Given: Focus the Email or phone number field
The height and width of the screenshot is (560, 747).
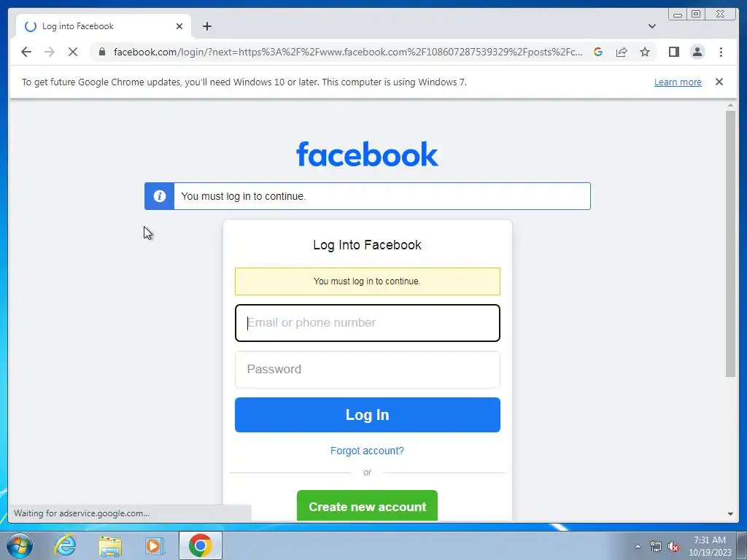Looking at the screenshot, I should coord(368,323).
